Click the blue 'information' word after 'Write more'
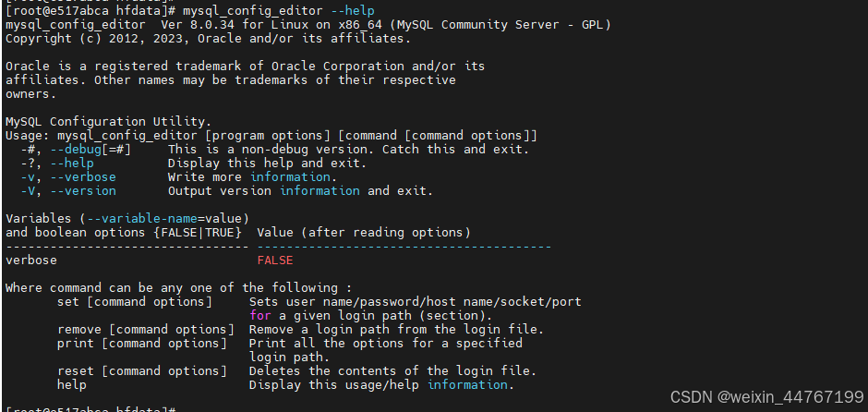 [290, 177]
